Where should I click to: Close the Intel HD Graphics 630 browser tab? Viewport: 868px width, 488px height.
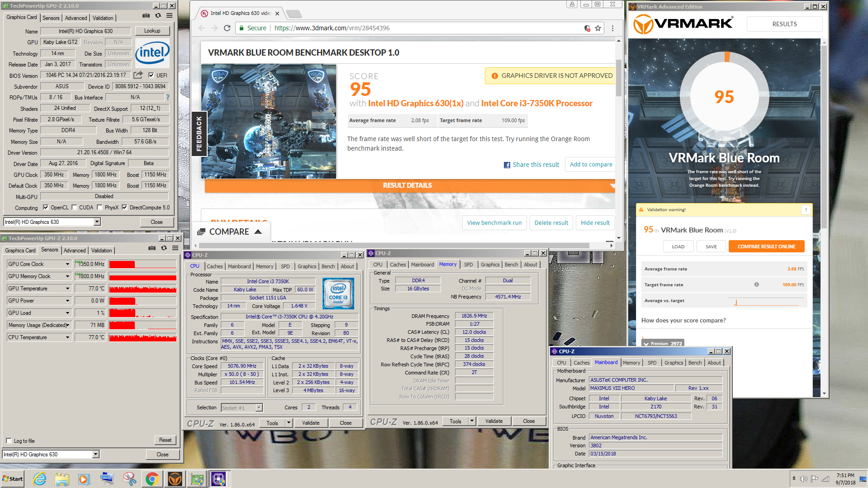(277, 14)
